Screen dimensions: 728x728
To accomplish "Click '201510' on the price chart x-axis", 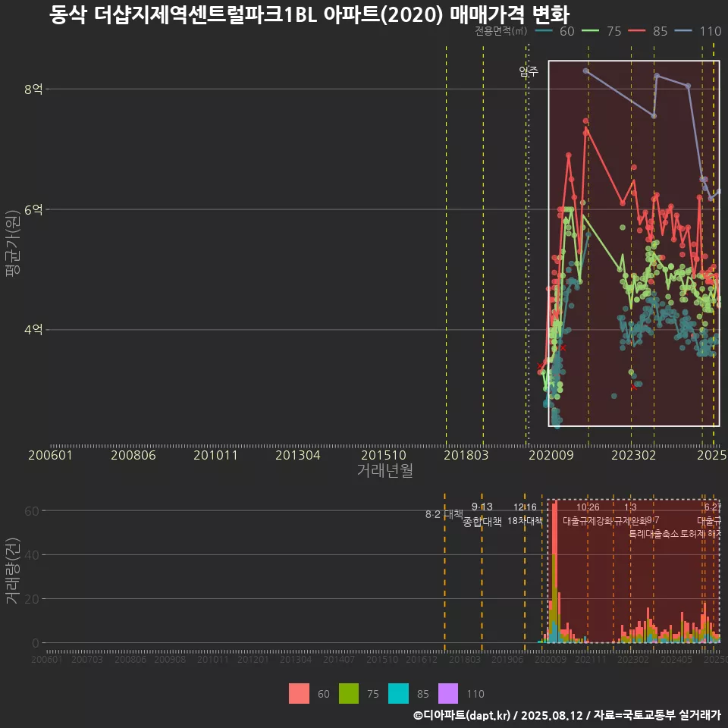I will point(384,455).
